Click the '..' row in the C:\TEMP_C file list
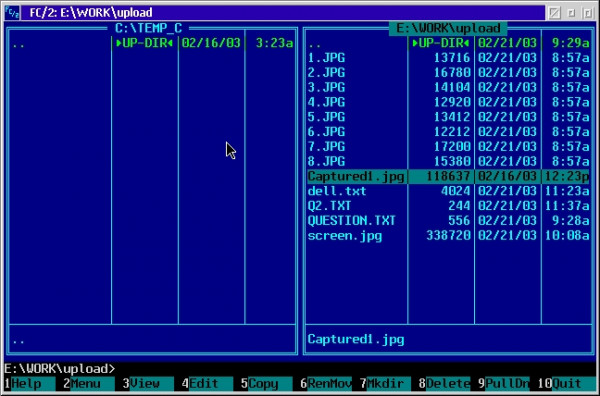 click(152, 43)
